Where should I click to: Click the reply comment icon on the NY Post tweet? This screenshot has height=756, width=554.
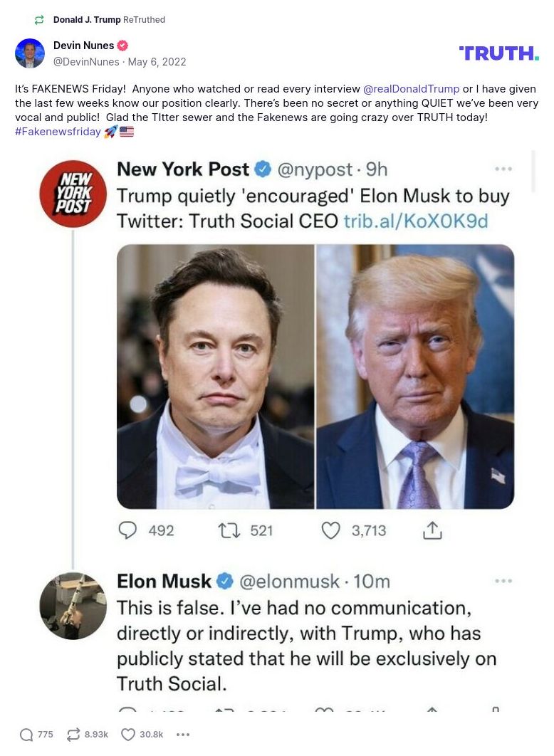[x=127, y=530]
